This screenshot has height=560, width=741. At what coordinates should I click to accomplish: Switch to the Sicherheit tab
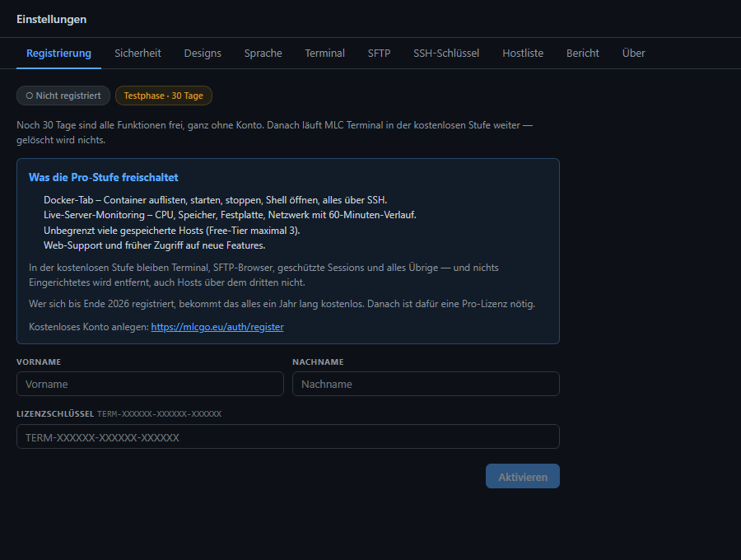click(x=137, y=54)
